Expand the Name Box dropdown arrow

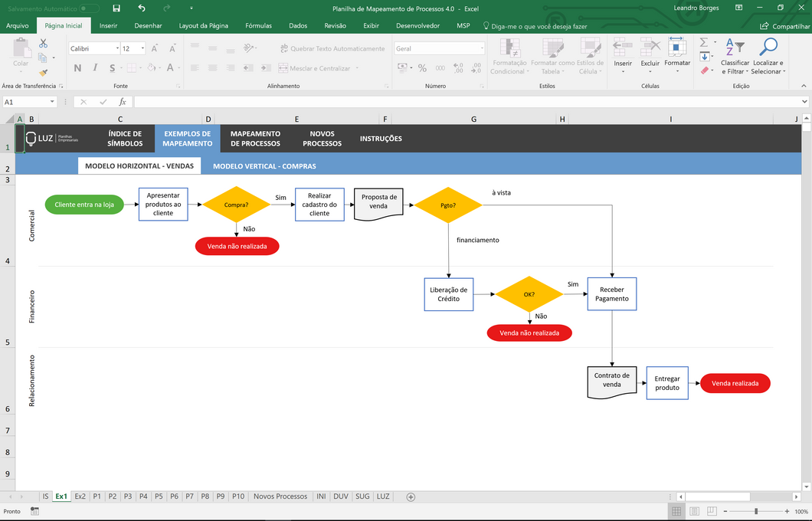[52, 102]
